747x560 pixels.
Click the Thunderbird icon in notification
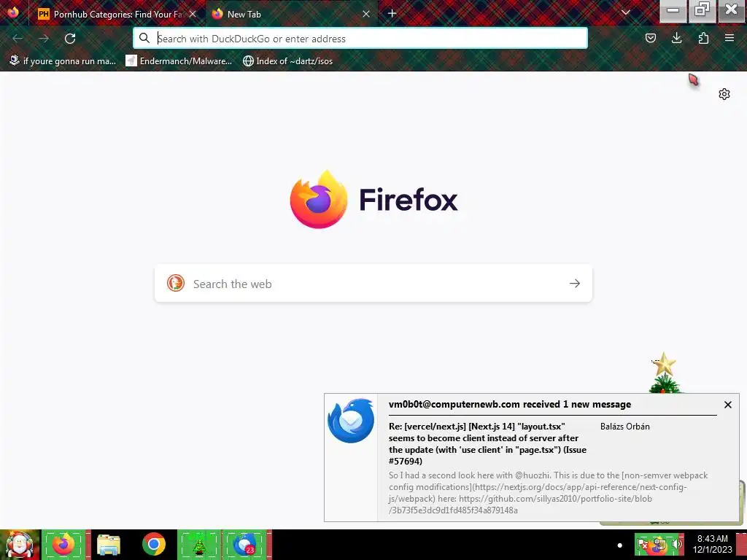[351, 421]
